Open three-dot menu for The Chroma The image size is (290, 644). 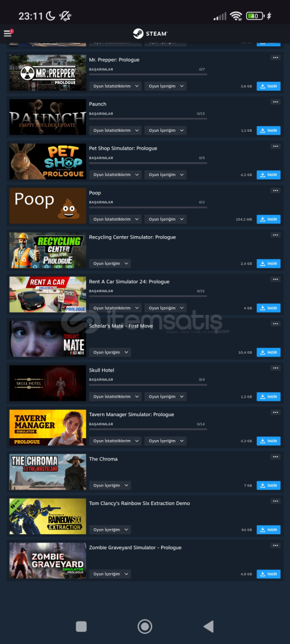[275, 457]
